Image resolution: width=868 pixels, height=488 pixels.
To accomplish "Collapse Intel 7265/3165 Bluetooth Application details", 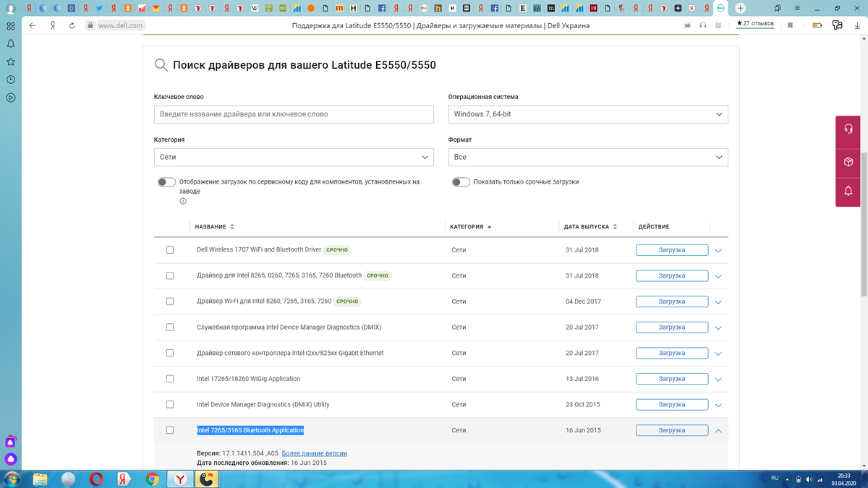I will [718, 430].
